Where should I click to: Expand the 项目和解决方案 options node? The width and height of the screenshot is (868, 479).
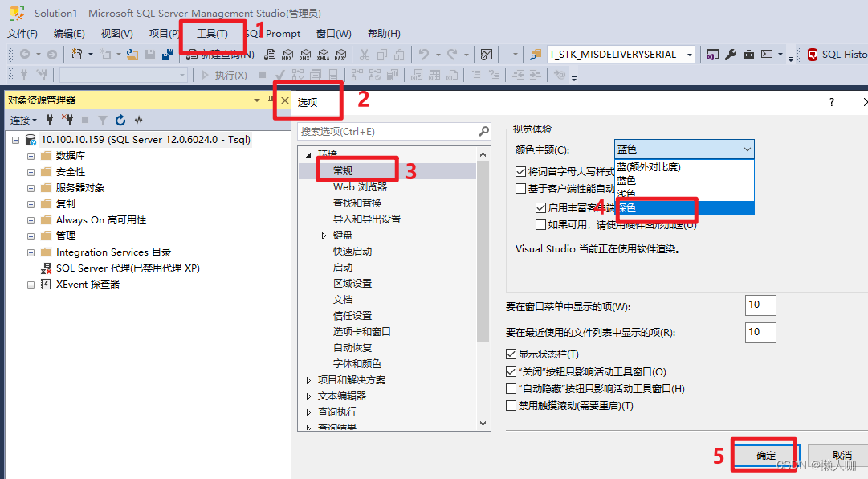[308, 380]
